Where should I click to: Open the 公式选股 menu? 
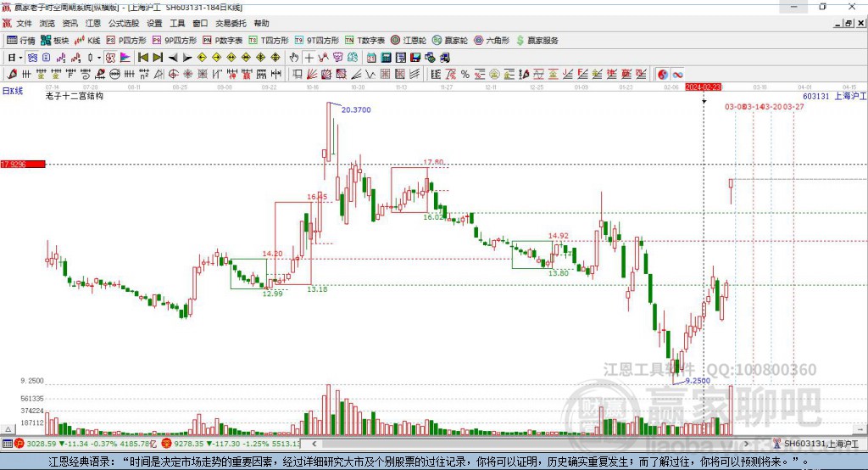(124, 23)
